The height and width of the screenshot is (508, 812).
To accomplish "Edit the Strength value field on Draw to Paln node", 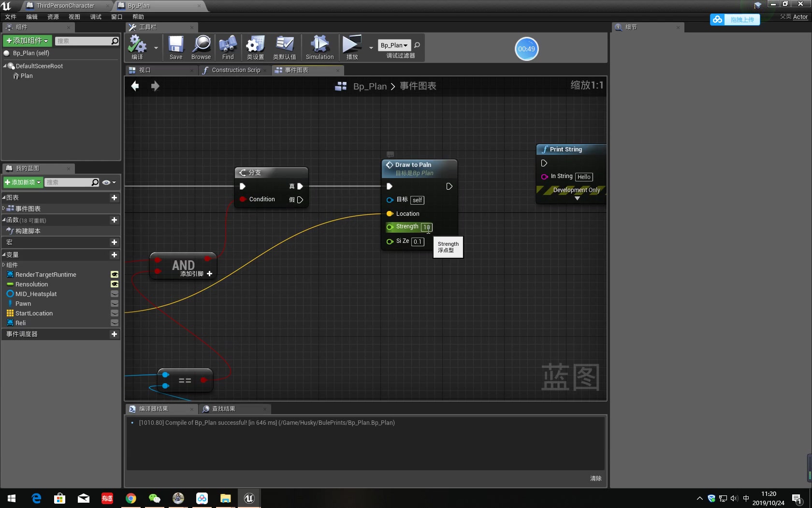I will (x=426, y=227).
